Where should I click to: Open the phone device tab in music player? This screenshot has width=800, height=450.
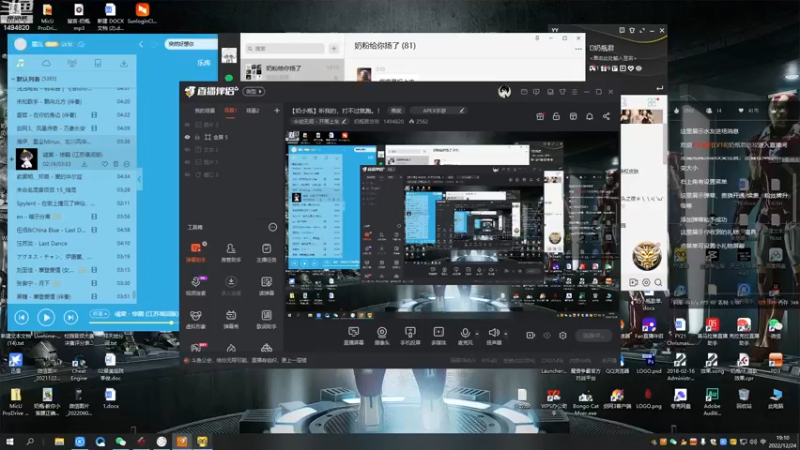(97, 63)
